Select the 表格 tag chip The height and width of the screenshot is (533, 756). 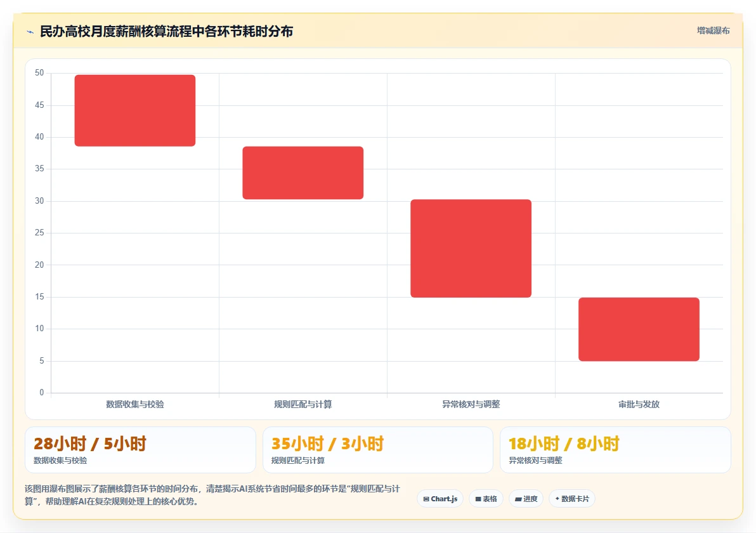pos(486,499)
